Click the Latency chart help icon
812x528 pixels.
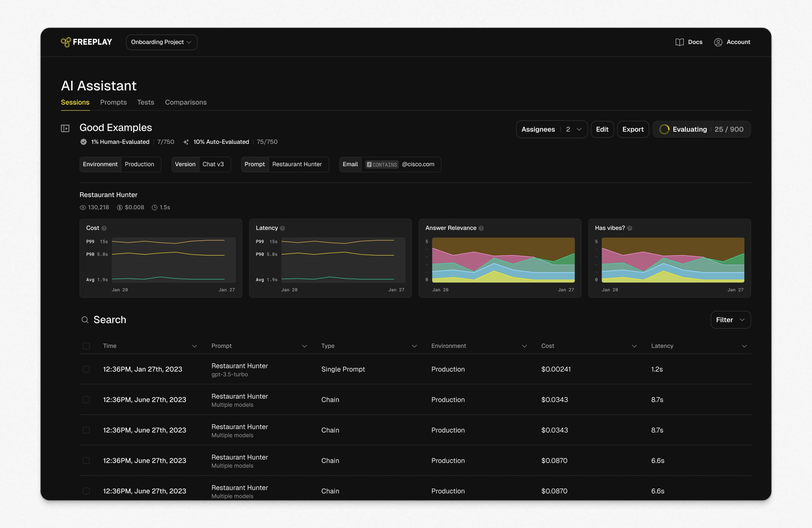[x=283, y=228]
